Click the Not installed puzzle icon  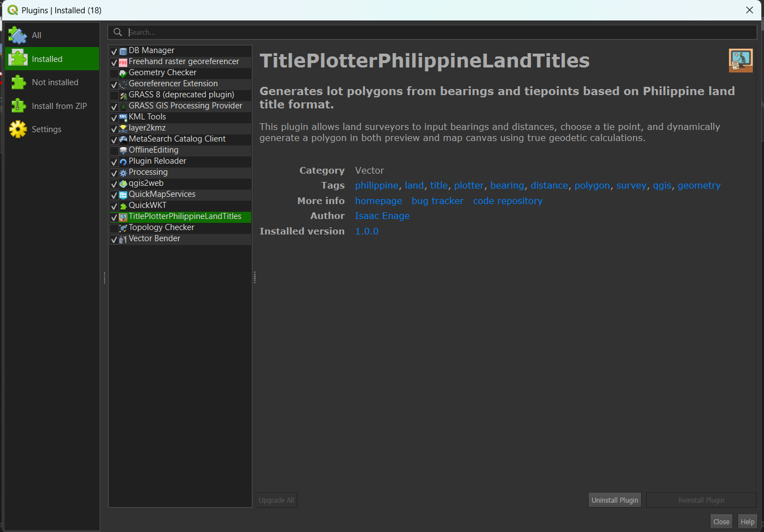click(x=18, y=82)
